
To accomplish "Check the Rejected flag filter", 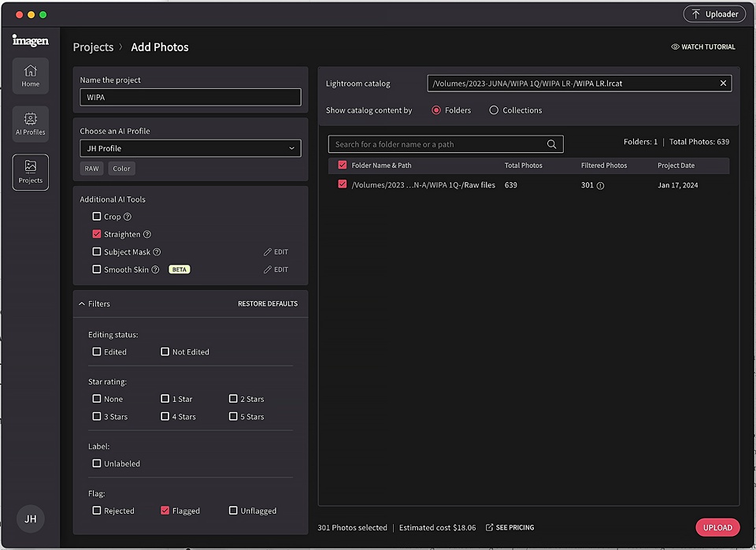I will [96, 511].
